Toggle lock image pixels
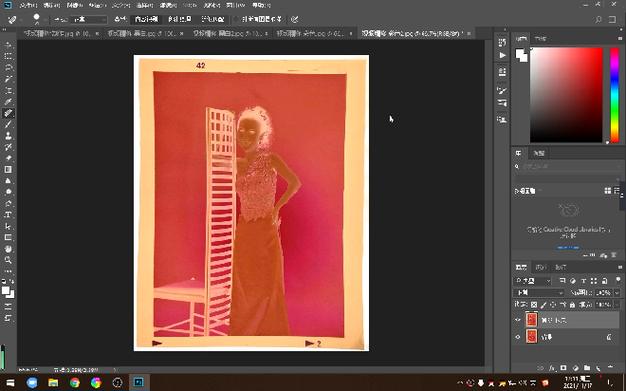This screenshot has width=626, height=391. (x=543, y=305)
